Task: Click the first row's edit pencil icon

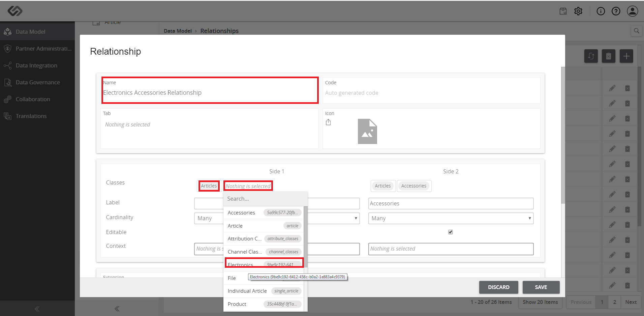Action: (x=612, y=88)
